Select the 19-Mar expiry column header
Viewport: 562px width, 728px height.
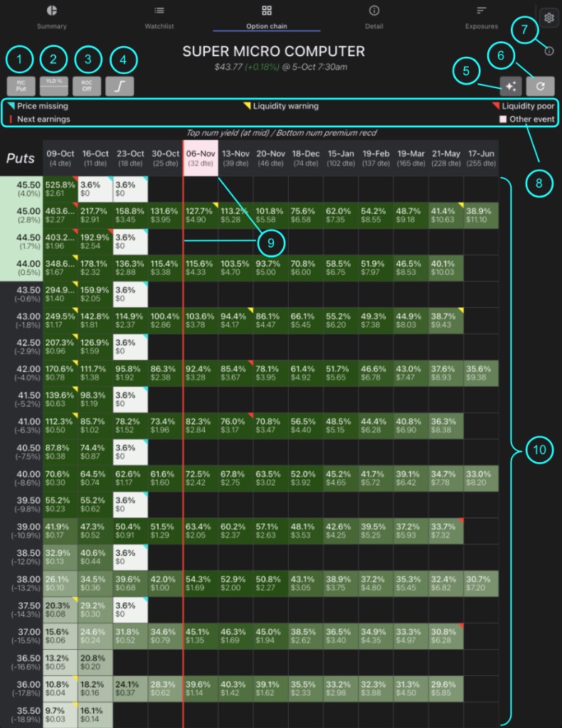pos(411,158)
